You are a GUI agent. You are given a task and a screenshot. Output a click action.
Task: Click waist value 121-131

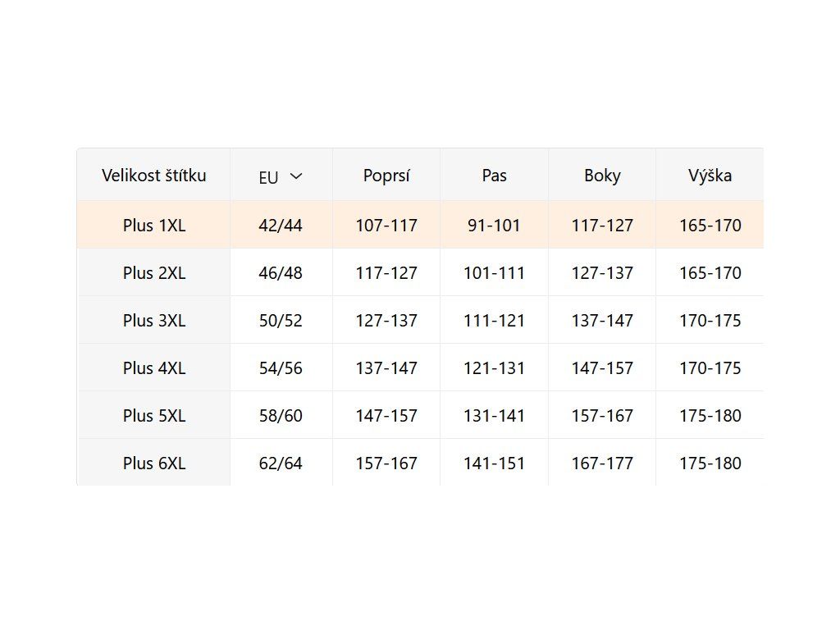(495, 368)
